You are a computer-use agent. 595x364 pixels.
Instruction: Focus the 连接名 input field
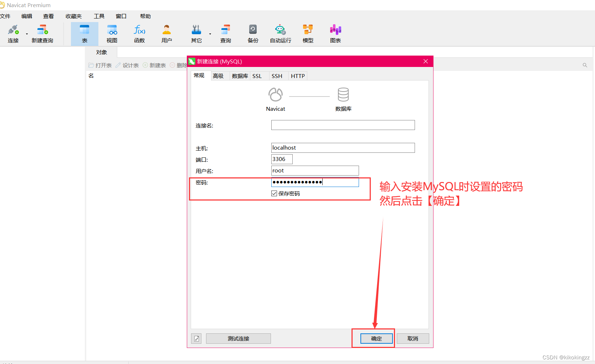tap(343, 125)
